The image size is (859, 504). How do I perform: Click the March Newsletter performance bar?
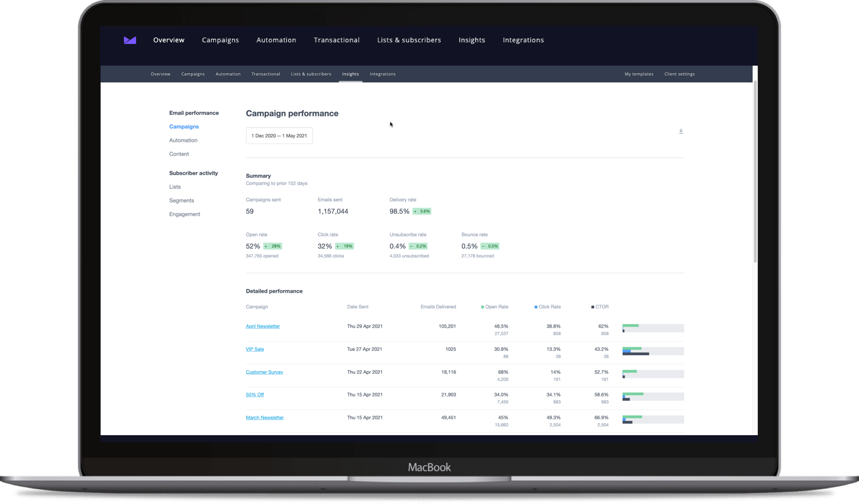click(653, 419)
